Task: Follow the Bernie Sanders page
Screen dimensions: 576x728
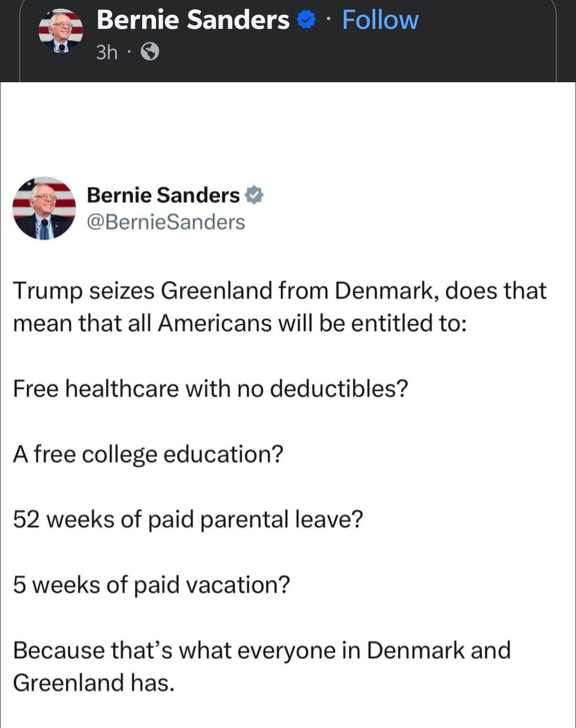Action: pyautogui.click(x=380, y=20)
